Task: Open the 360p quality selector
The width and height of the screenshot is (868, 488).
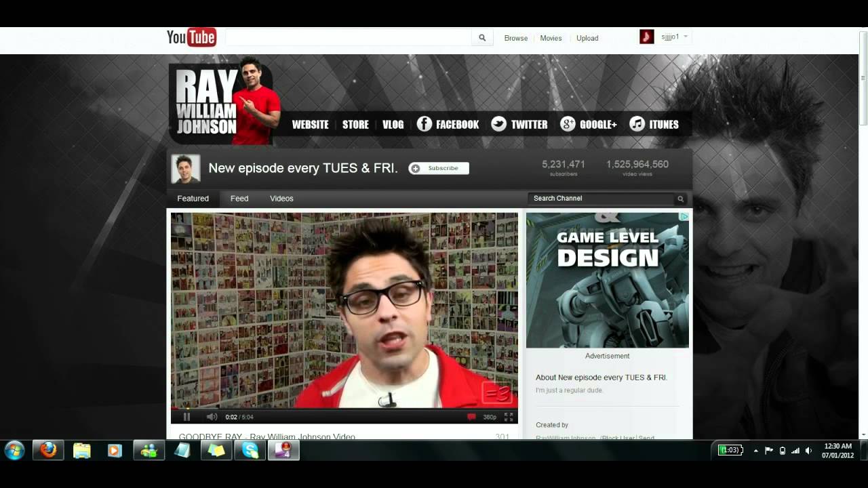Action: (490, 417)
